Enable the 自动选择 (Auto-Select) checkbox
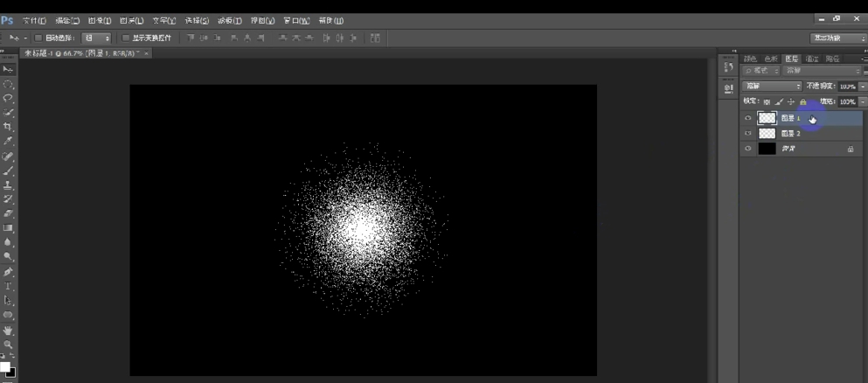 pyautogui.click(x=38, y=38)
